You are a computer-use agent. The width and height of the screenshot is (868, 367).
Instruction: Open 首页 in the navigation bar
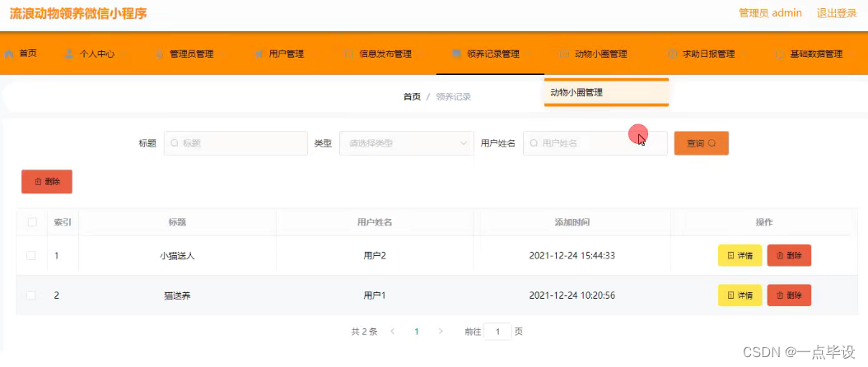click(28, 53)
